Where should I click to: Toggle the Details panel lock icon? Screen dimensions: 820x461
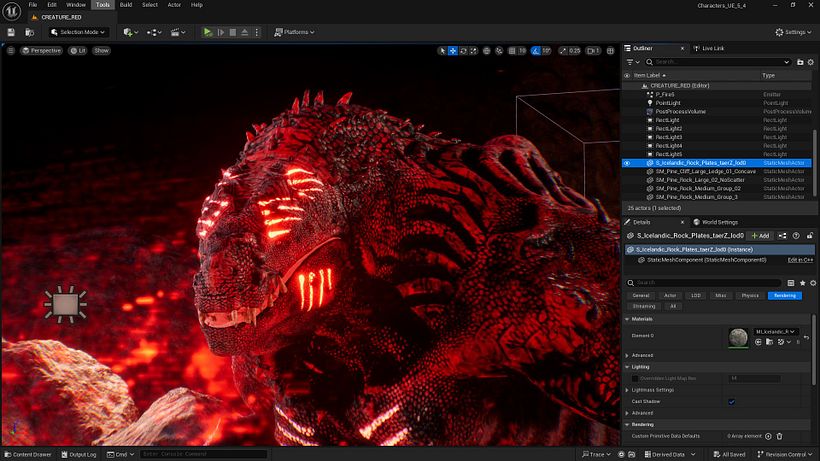click(810, 236)
